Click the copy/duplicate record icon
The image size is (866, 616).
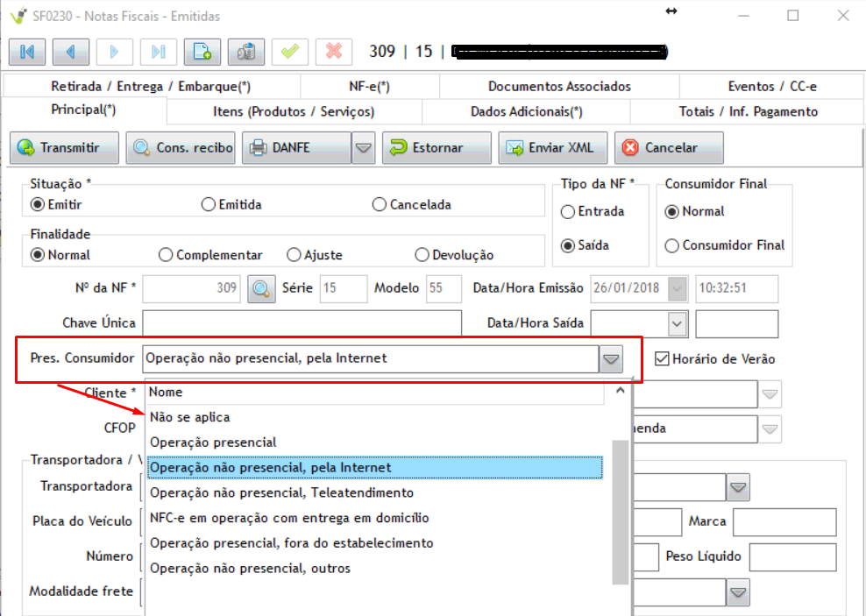pos(246,51)
